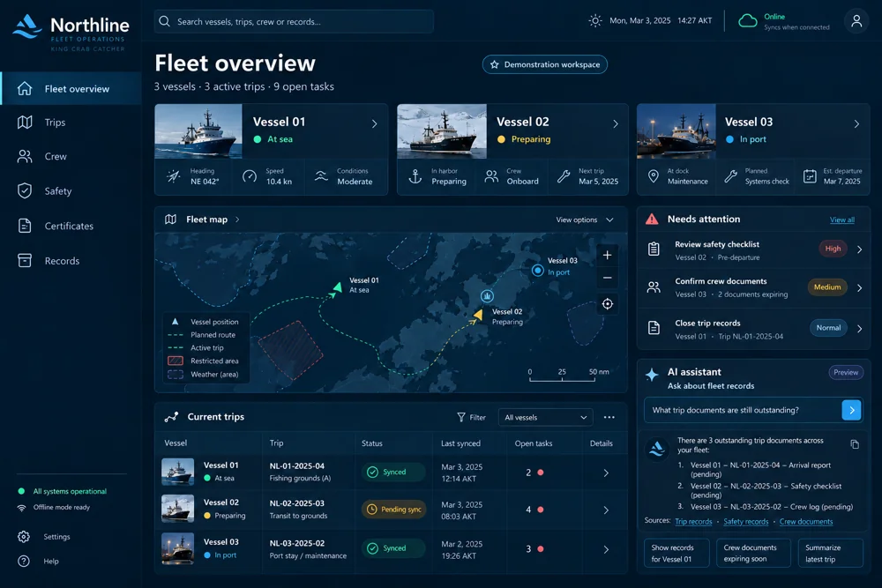Open Fleet map via its chevron
This screenshot has width=882, height=588.
click(237, 220)
